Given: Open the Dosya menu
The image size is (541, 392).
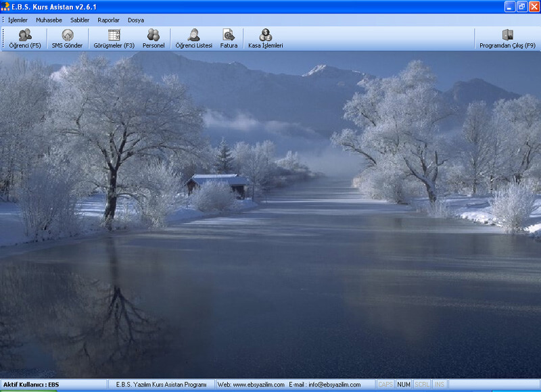Looking at the screenshot, I should point(136,20).
